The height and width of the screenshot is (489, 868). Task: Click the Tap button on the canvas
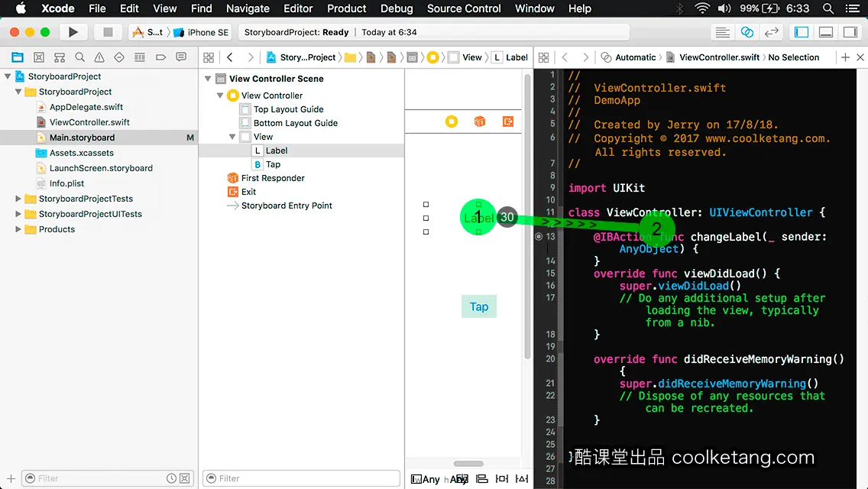pos(479,307)
